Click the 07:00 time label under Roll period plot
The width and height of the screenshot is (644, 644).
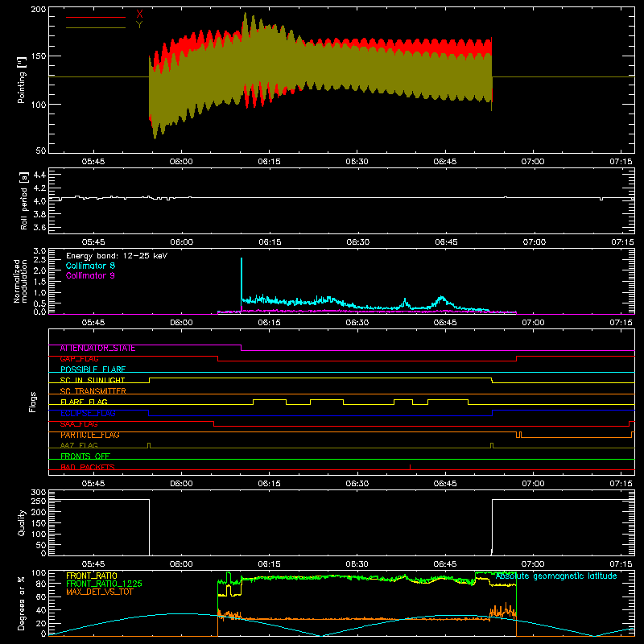pos(534,242)
